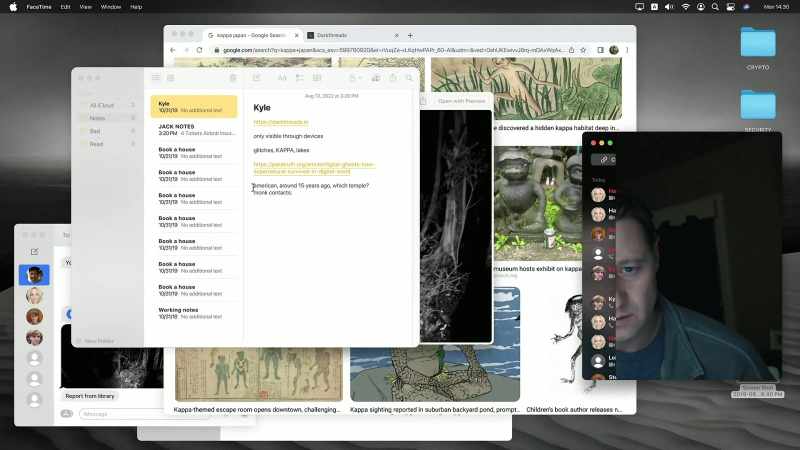Open the Wi-Fi status menu

686,7
